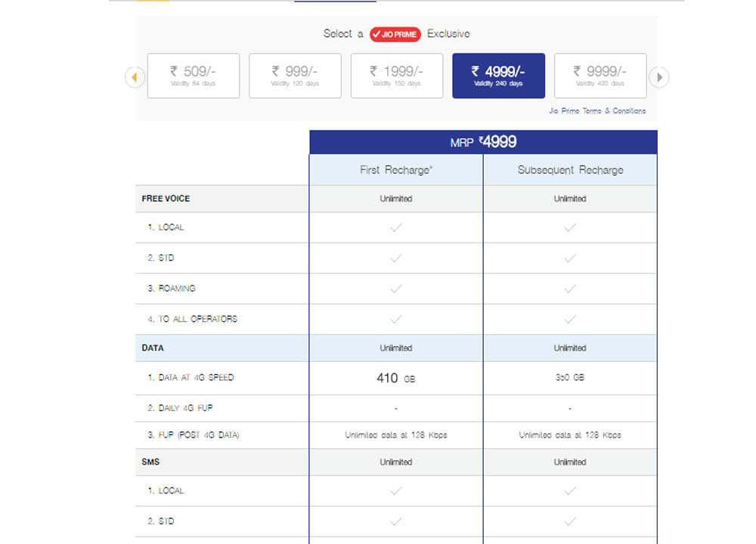The height and width of the screenshot is (544, 756).
Task: Click Subsequent Recharge 'Unlimited data at 128 Kbps'
Action: pos(570,435)
